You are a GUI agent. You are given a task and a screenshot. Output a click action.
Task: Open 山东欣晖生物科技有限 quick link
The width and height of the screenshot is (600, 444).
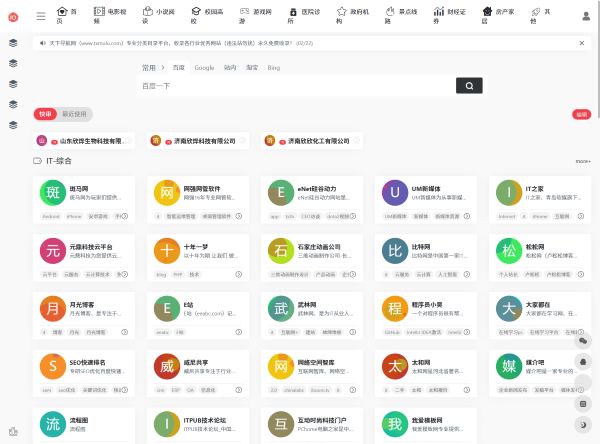84,141
